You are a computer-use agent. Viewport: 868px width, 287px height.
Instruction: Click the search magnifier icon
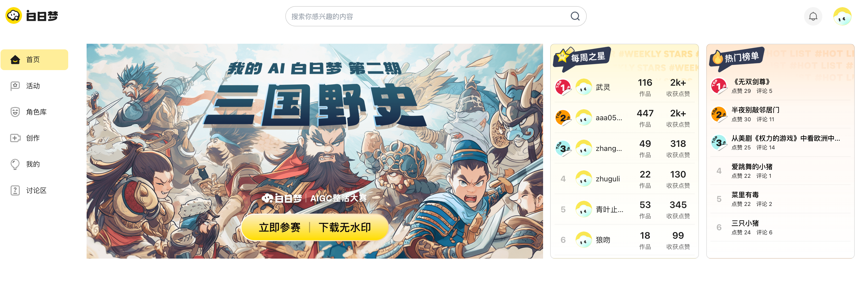pyautogui.click(x=575, y=16)
